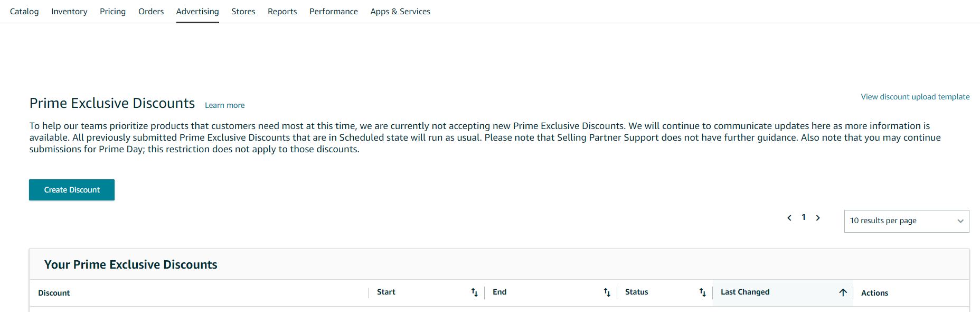Go to next page chevron

point(818,218)
